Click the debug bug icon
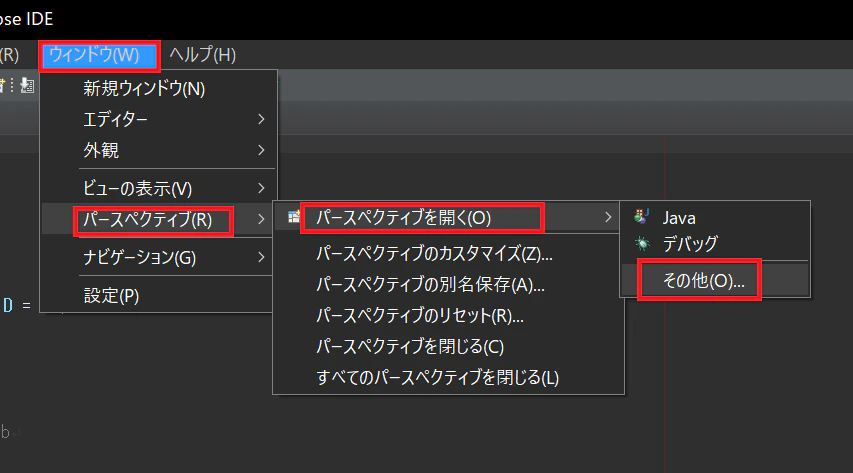Viewport: 853px width, 473px height. (x=642, y=243)
